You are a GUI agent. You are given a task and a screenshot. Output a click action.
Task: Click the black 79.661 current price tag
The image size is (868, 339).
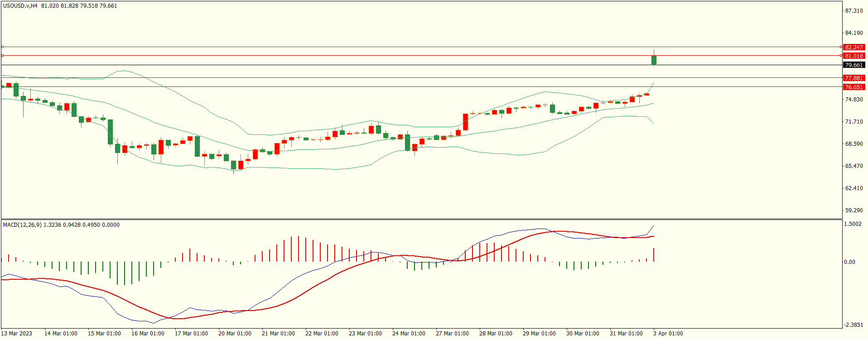854,65
